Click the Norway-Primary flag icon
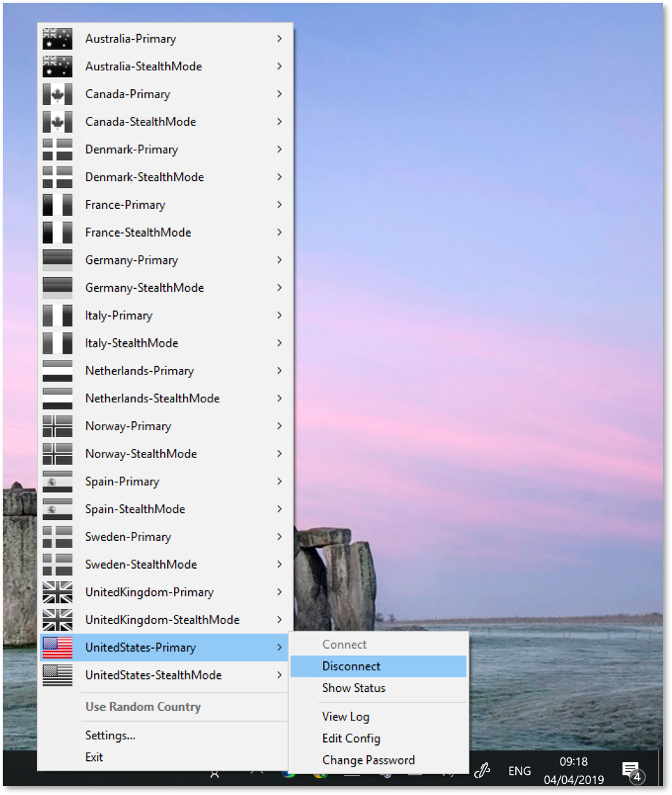The image size is (672, 795). 57,426
